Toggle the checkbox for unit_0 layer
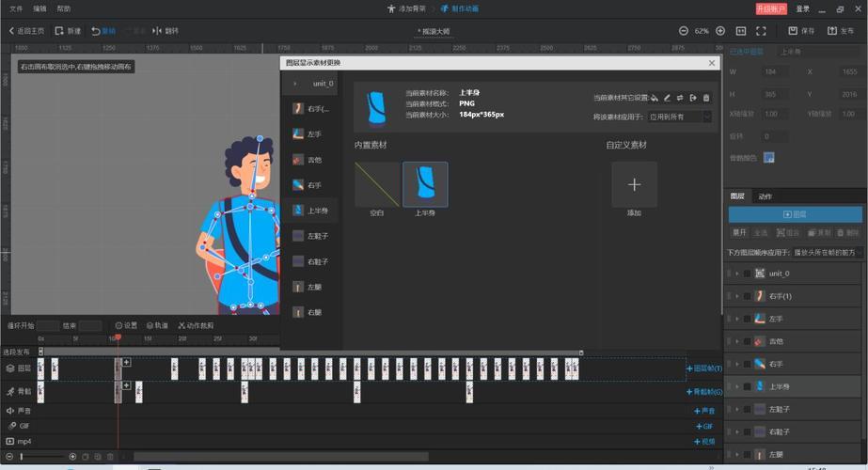Screen dimensions: 868x470 747,274
